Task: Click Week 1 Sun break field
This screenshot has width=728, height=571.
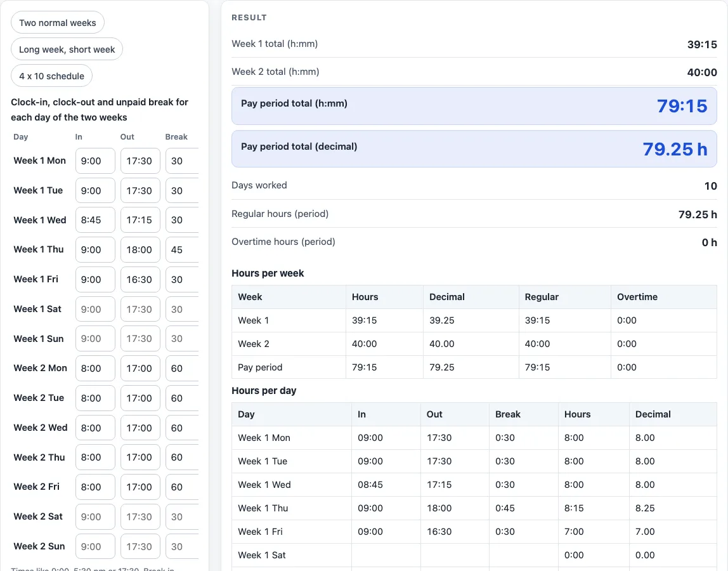Action: (182, 338)
